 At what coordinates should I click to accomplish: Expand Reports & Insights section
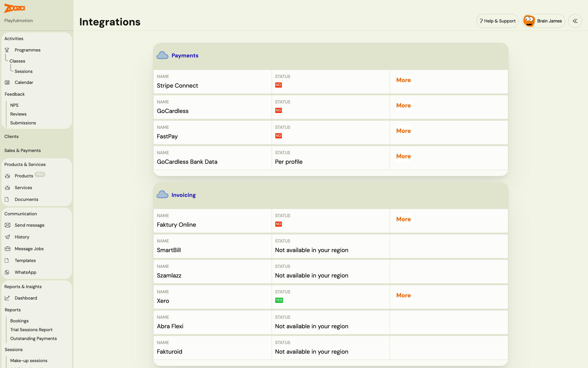[23, 286]
